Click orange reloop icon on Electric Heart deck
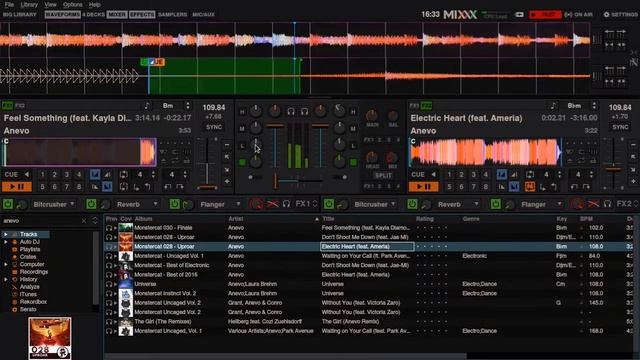 pyautogui.click(x=530, y=187)
